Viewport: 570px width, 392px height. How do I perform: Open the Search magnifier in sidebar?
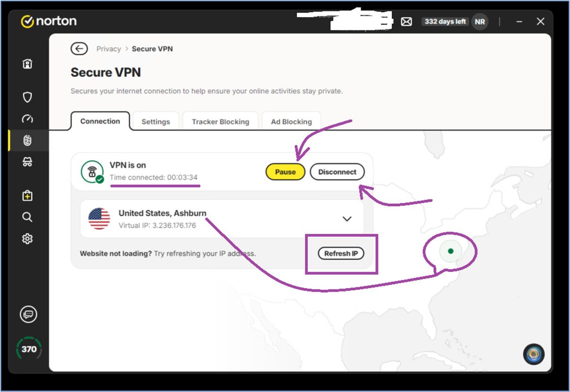[x=27, y=217]
